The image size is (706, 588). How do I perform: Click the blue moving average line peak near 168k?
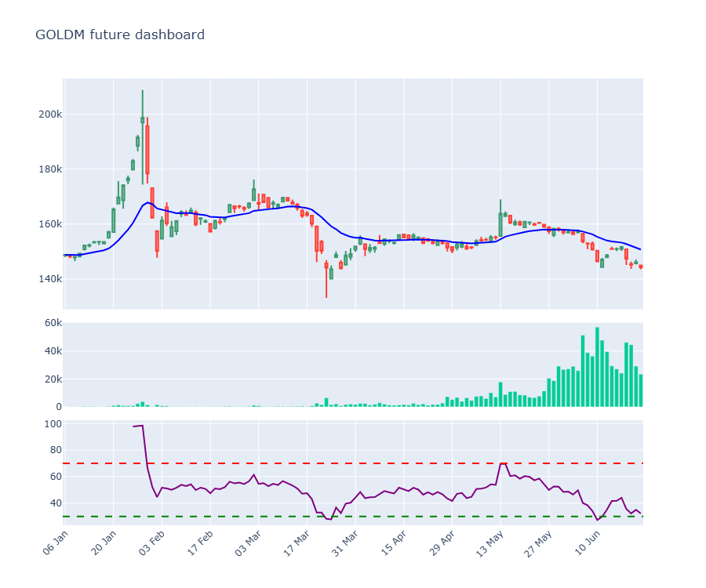tap(147, 203)
